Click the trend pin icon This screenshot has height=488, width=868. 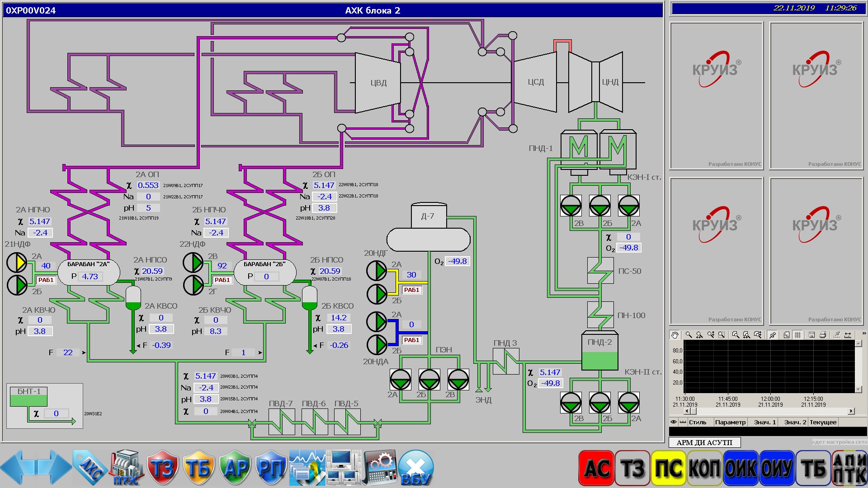click(772, 335)
